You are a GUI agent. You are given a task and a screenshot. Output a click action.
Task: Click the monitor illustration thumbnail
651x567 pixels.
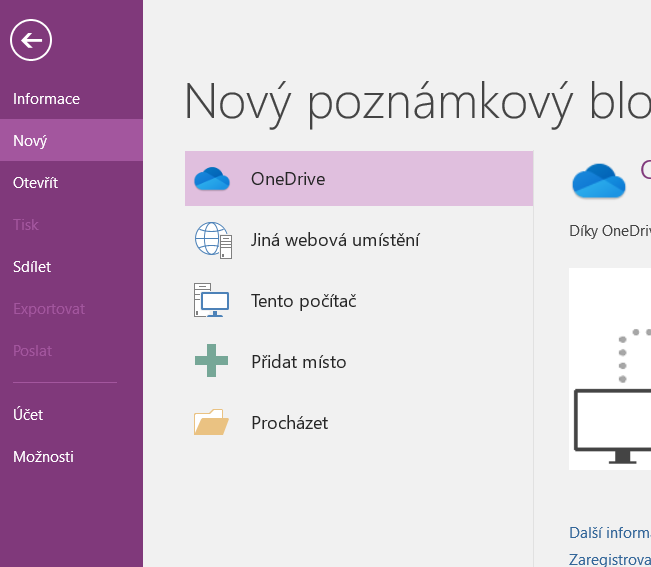coord(610,369)
